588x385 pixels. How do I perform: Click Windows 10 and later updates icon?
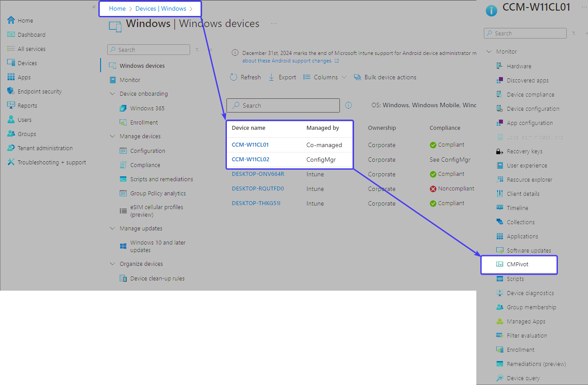point(123,246)
